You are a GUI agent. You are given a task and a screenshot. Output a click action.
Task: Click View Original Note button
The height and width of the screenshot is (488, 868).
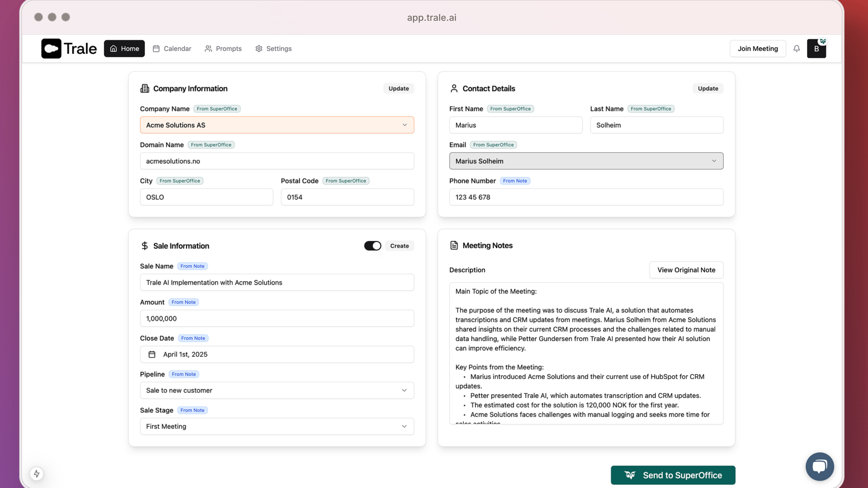[x=686, y=270]
